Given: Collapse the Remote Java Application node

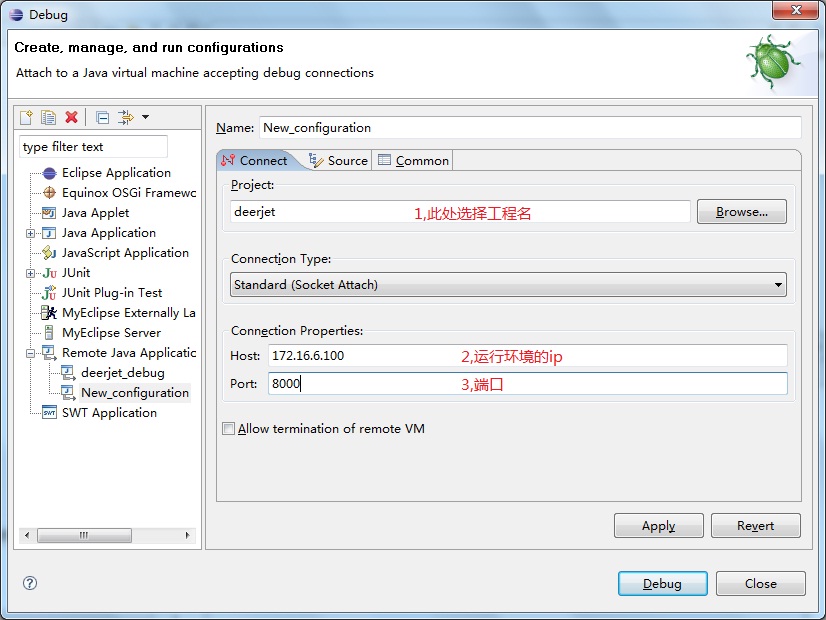Looking at the screenshot, I should [x=31, y=353].
